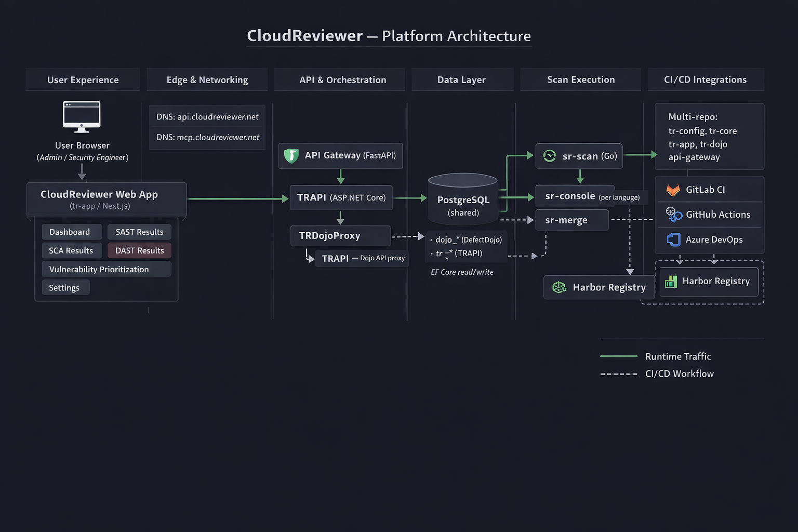The height and width of the screenshot is (532, 798).
Task: Click the User Browser monitor icon
Action: pyautogui.click(x=82, y=117)
